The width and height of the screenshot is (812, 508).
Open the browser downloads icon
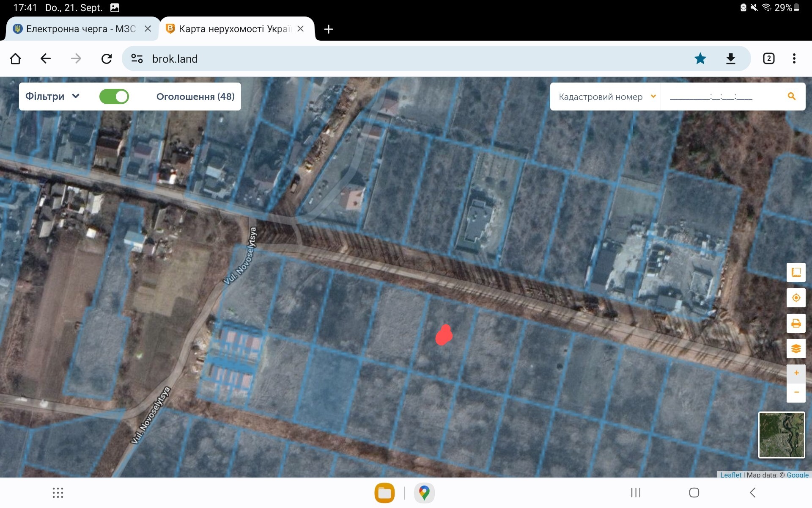click(x=731, y=58)
